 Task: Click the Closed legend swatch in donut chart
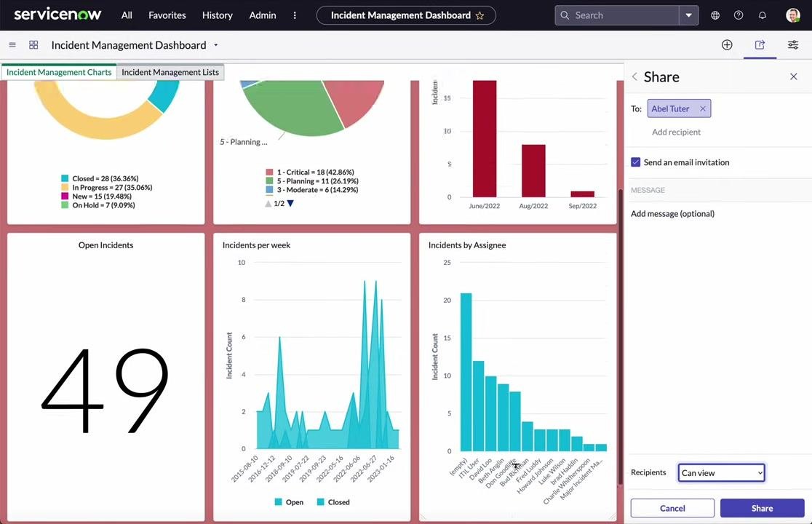point(65,178)
